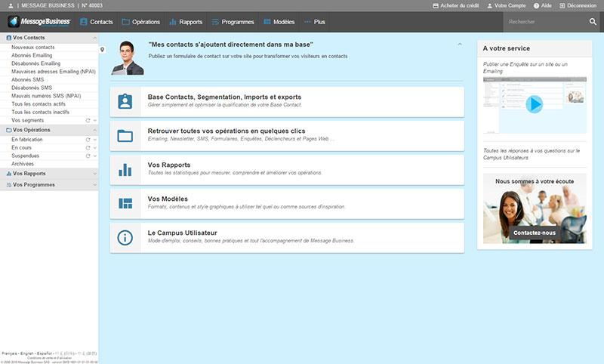Click the search magnifier icon
The height and width of the screenshot is (364, 604).
[x=593, y=22]
